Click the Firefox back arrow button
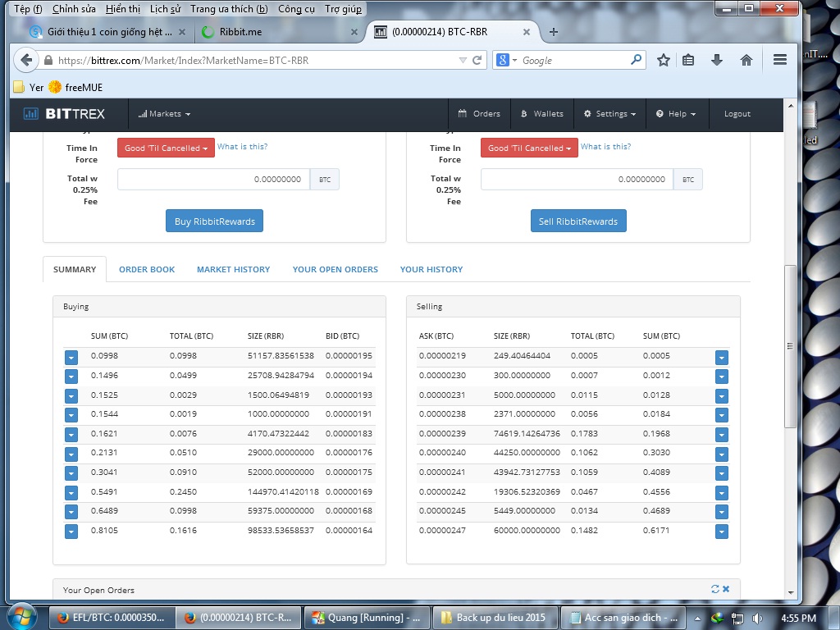The height and width of the screenshot is (630, 840). 26,60
